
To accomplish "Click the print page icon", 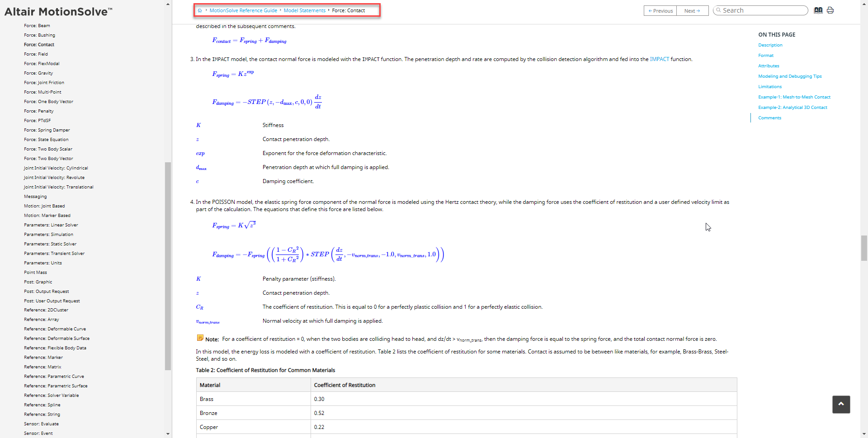I will coord(830,10).
